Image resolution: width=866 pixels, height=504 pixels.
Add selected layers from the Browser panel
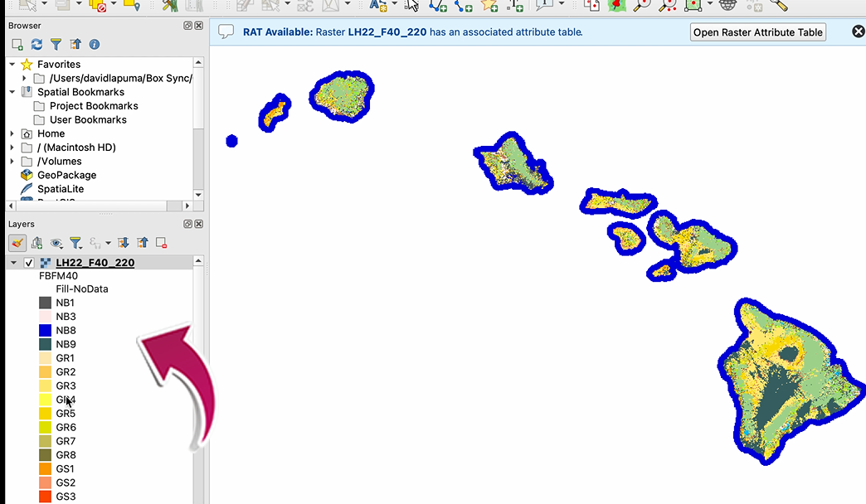(17, 44)
